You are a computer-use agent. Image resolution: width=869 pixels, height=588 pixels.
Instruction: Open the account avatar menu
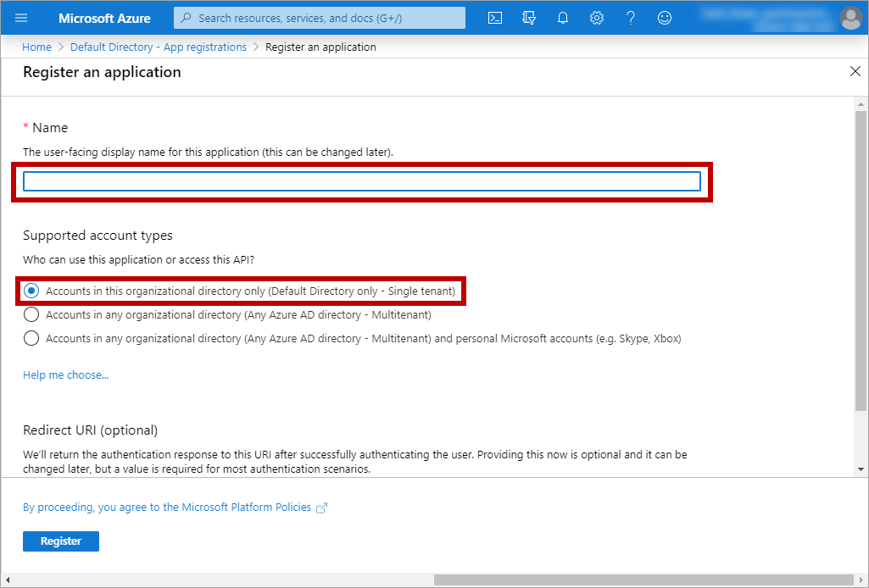[x=850, y=19]
